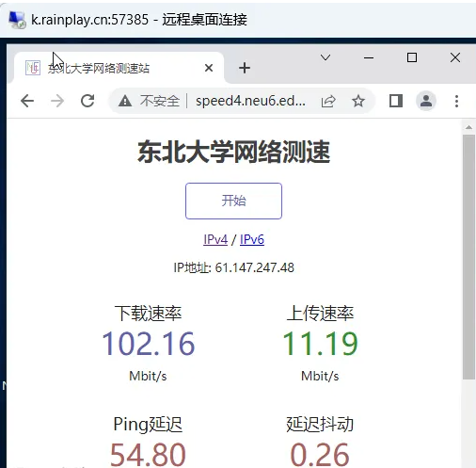Share this page via share icon
Viewport: 476px width, 468px height.
pyautogui.click(x=328, y=101)
